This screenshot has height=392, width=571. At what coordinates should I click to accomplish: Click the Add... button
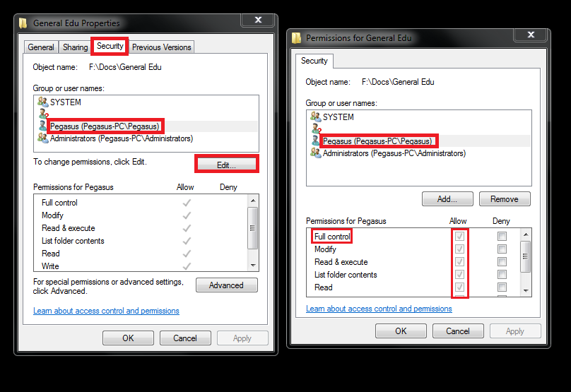pos(447,199)
